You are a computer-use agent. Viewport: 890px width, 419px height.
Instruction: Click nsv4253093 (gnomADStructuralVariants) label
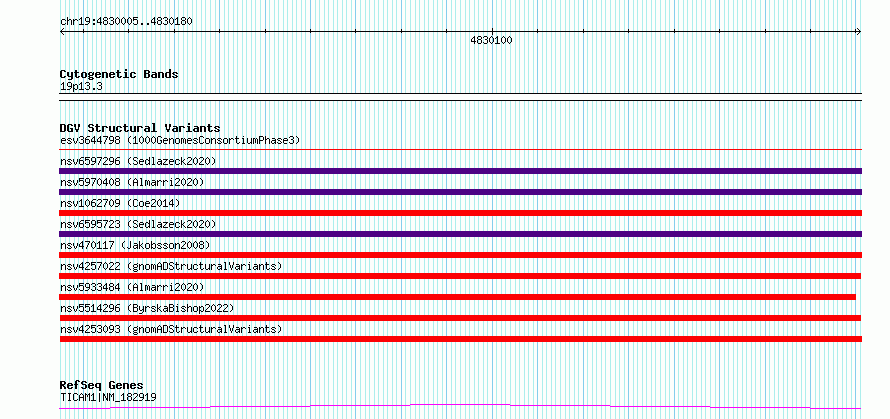(x=171, y=329)
